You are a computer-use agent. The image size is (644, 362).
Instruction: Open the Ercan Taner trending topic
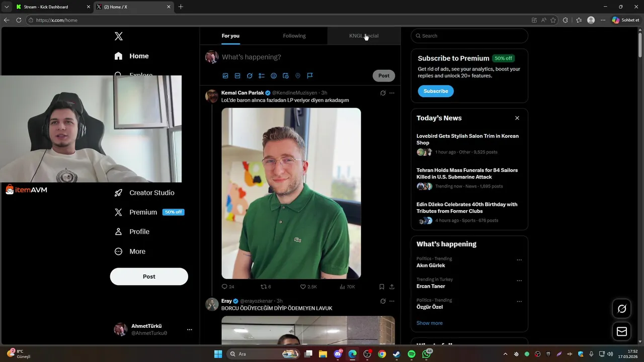(x=431, y=286)
